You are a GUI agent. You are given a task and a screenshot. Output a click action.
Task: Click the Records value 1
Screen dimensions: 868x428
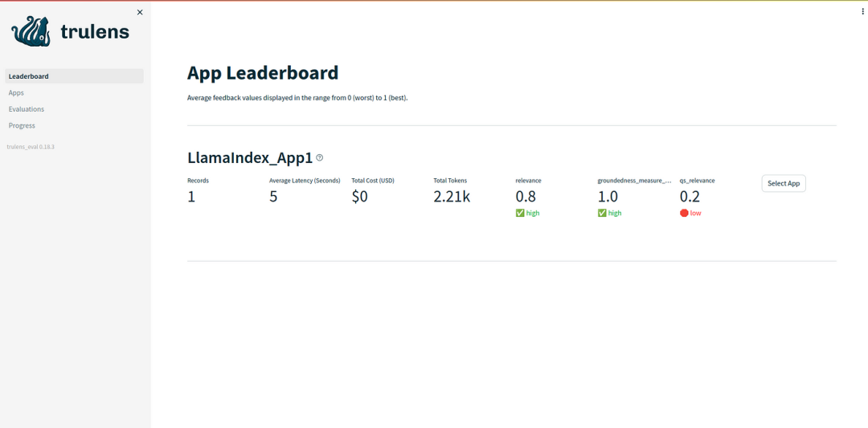pos(191,196)
